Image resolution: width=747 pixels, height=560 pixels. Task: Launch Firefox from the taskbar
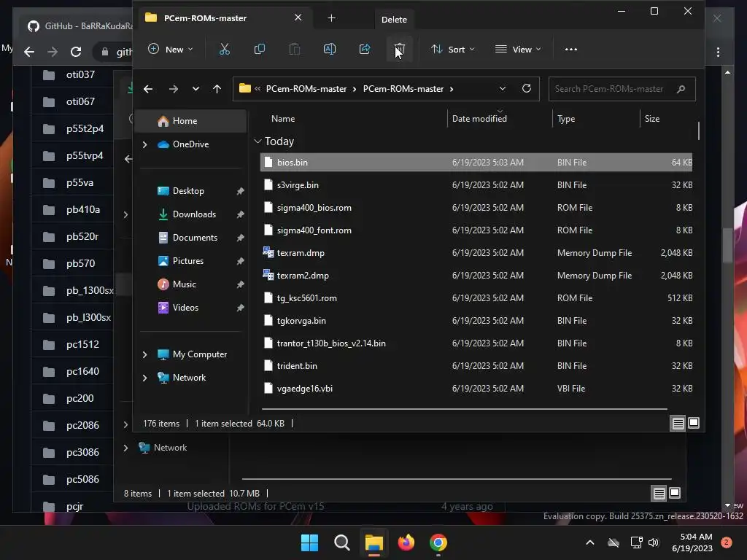(406, 542)
